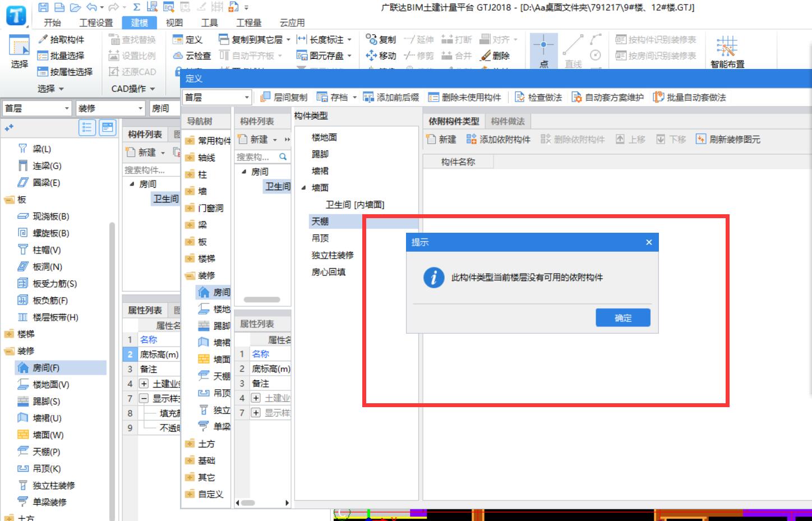Select 房心回填 in 构件类型 list
This screenshot has height=521, width=812.
[x=329, y=272]
